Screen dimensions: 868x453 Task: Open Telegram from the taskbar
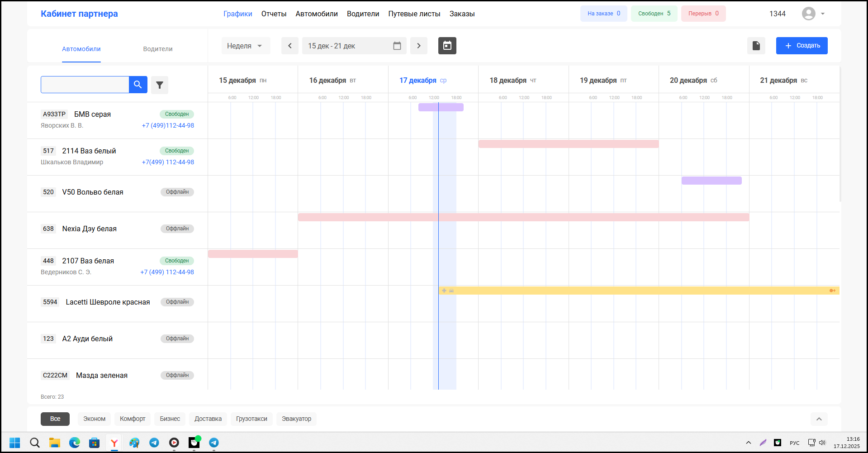pos(154,443)
